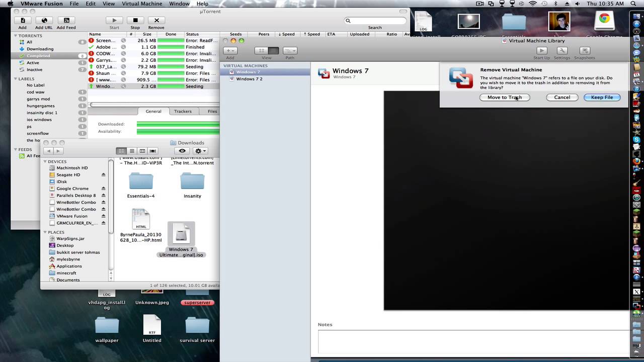This screenshot has height=362, width=644.
Task: Collapse the FEEDS section triangle
Action: click(x=16, y=150)
